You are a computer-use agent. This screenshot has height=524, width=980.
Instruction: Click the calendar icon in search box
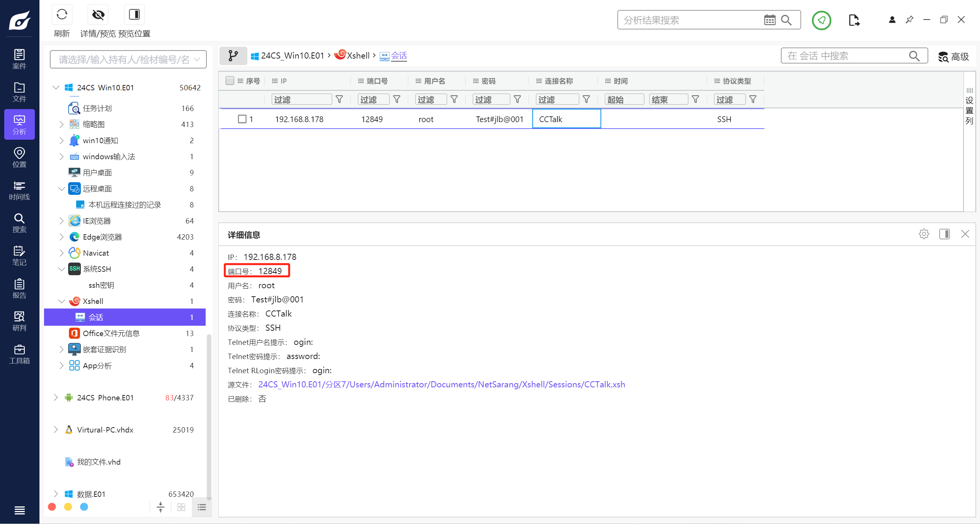click(769, 20)
